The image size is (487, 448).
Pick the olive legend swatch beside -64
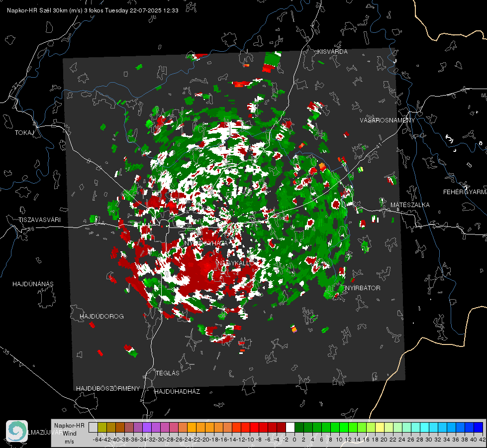102,427
